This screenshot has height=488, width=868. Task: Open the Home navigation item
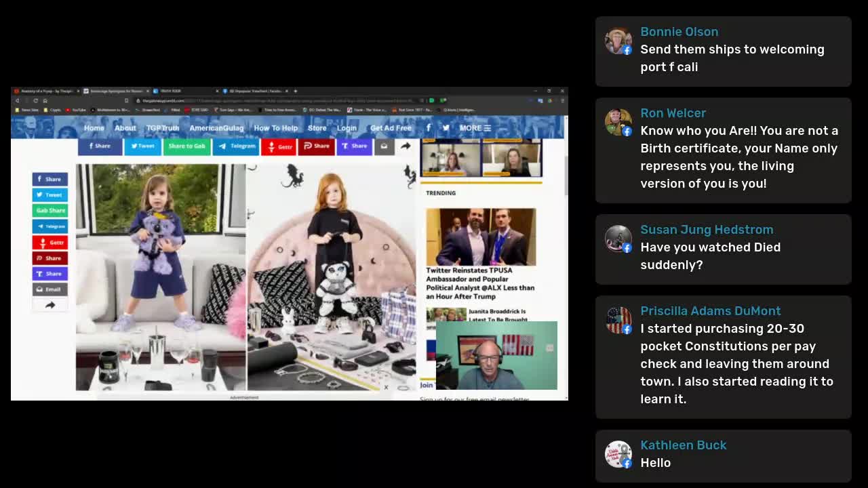coord(94,127)
